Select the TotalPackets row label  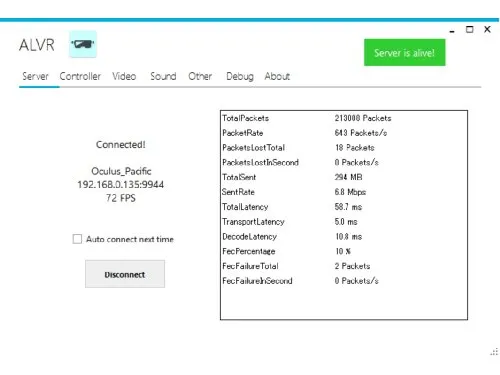(x=245, y=118)
